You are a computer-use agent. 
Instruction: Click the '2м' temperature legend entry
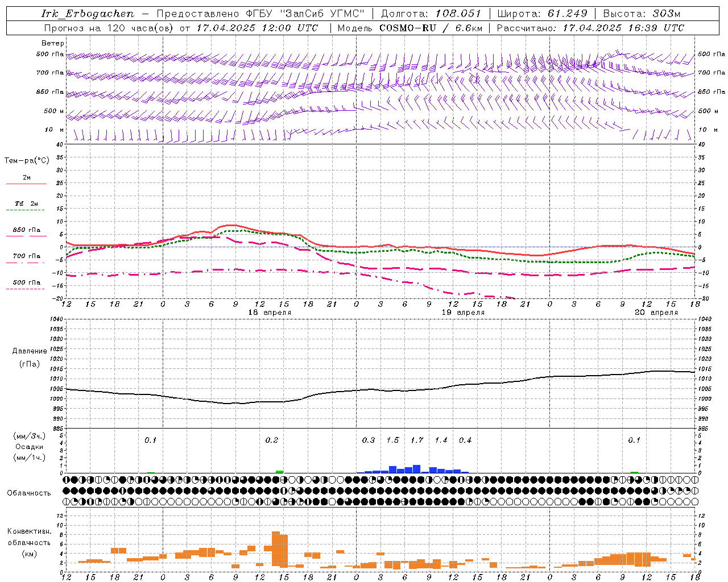[27, 178]
